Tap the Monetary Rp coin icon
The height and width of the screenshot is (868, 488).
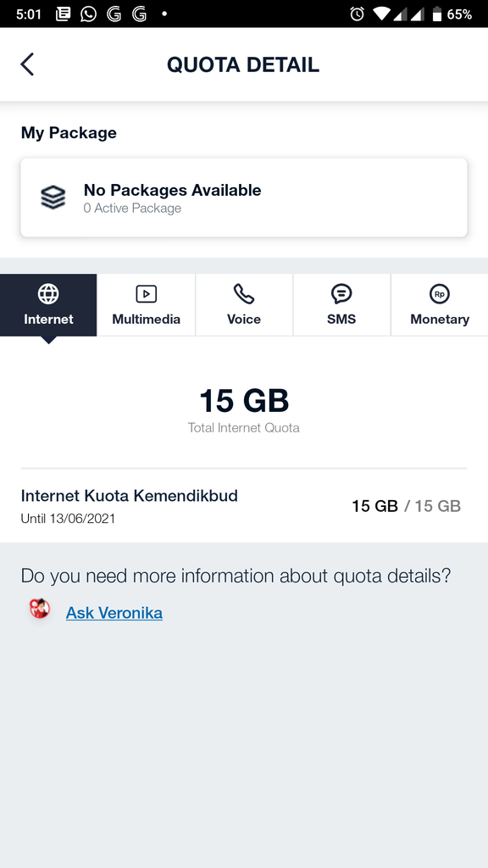pos(440,294)
